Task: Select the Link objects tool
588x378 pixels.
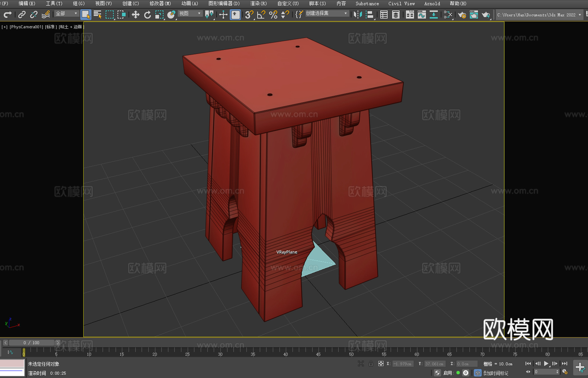Action: point(22,14)
